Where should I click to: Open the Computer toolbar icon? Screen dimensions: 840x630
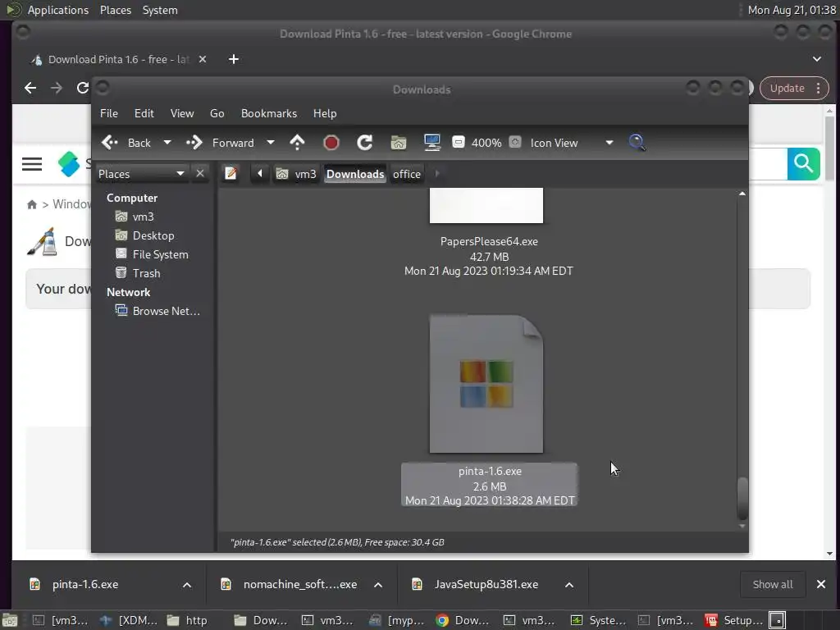431,143
